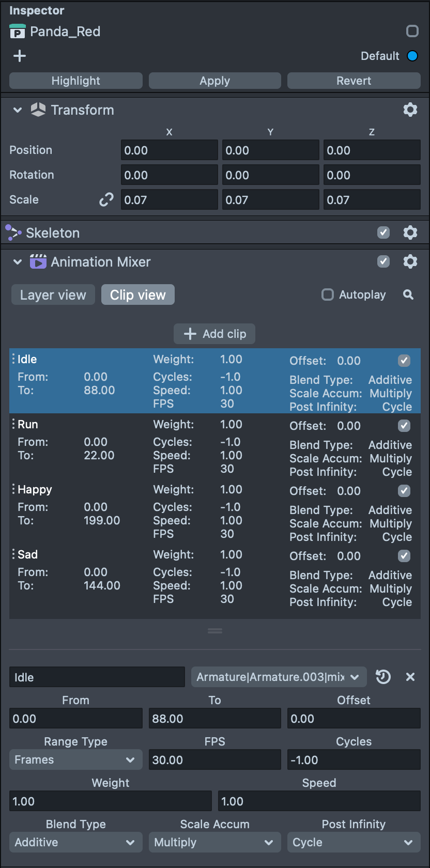Click the Add clip button
The width and height of the screenshot is (430, 868).
(214, 334)
